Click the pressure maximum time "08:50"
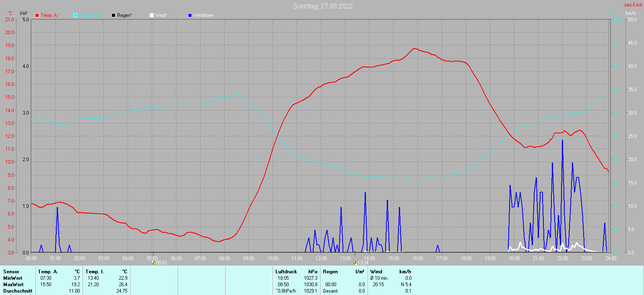 [x=283, y=285]
